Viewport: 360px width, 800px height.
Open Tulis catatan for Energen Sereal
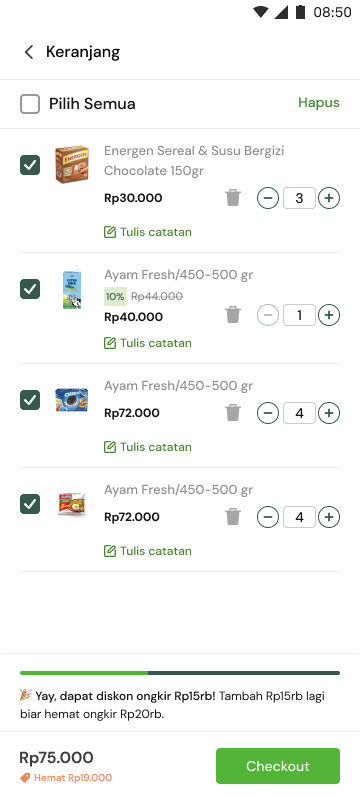click(148, 232)
